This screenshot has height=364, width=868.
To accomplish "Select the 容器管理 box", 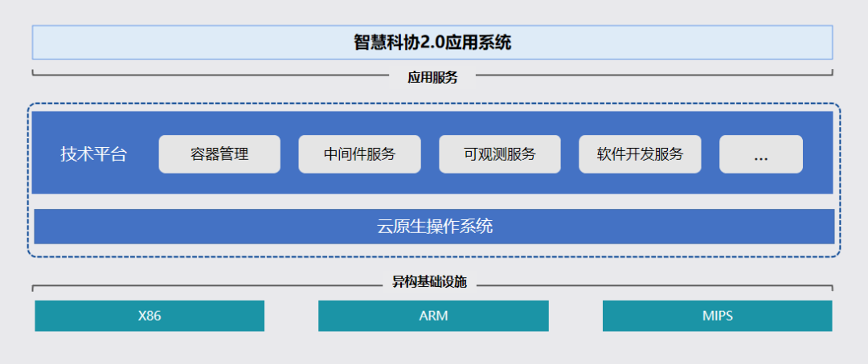I will [x=219, y=153].
